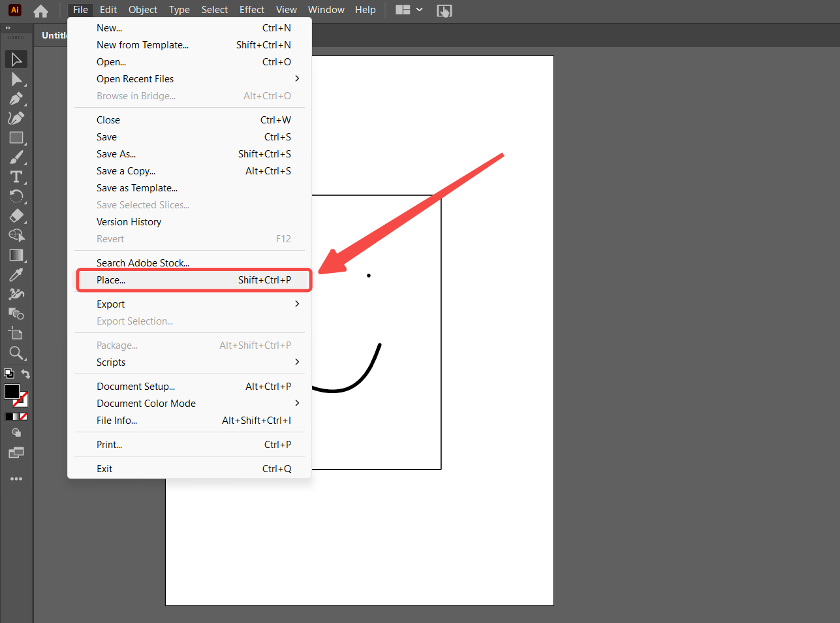Expand the Document Color Mode submenu
The image size is (840, 623).
click(x=189, y=404)
